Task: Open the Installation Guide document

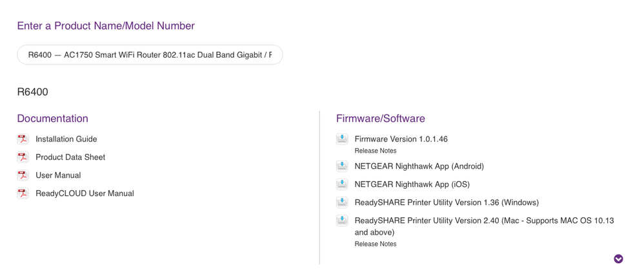Action: 66,139
